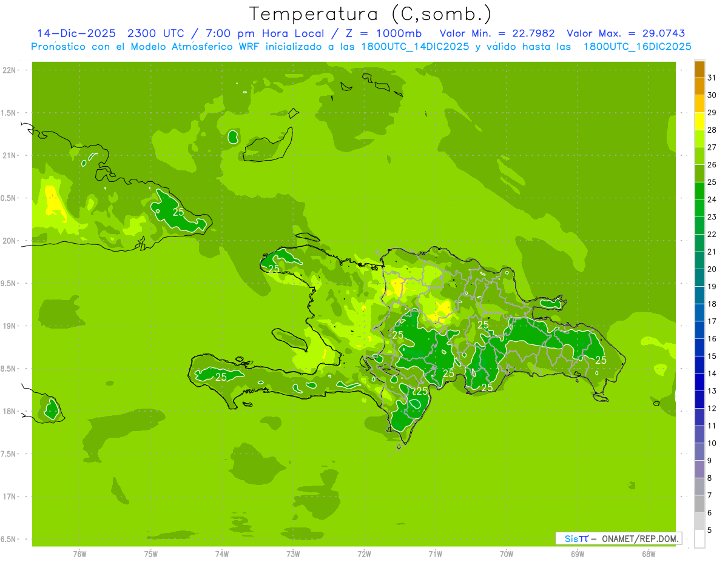Click the gray legend swatch between 6 and 7
The height and width of the screenshot is (562, 728).
tap(699, 504)
